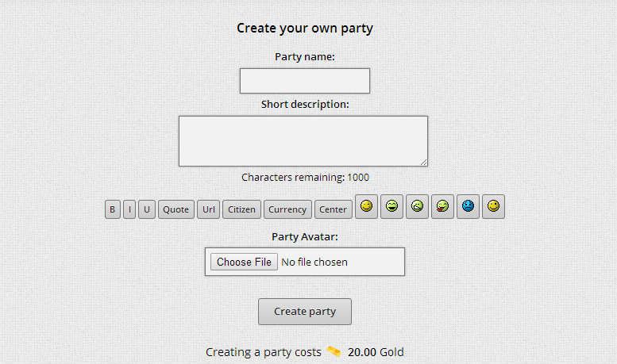
Task: Insert a Citizen tag
Action: coord(241,209)
